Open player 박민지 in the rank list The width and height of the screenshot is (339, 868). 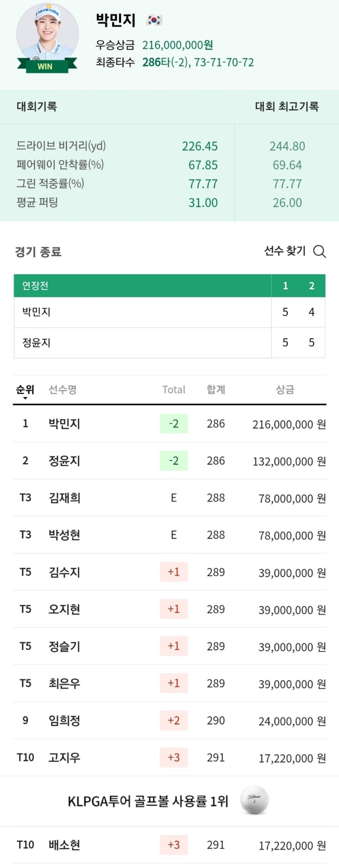(64, 424)
